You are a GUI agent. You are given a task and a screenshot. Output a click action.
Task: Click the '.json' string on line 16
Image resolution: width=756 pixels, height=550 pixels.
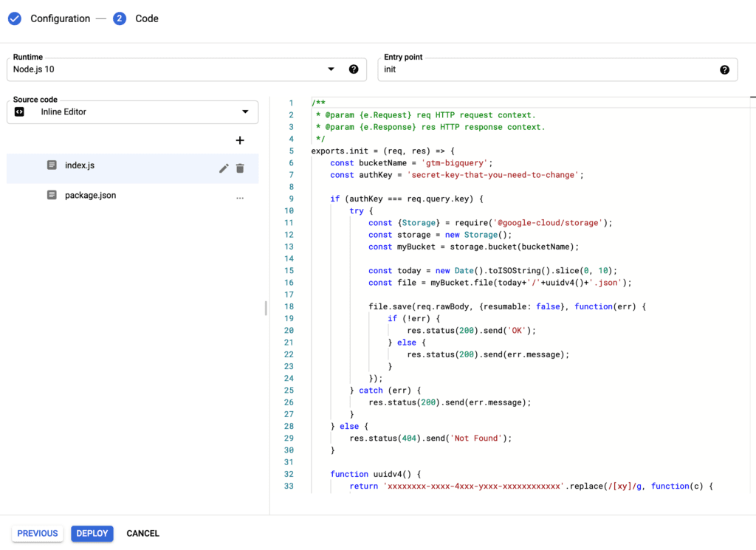tap(605, 283)
